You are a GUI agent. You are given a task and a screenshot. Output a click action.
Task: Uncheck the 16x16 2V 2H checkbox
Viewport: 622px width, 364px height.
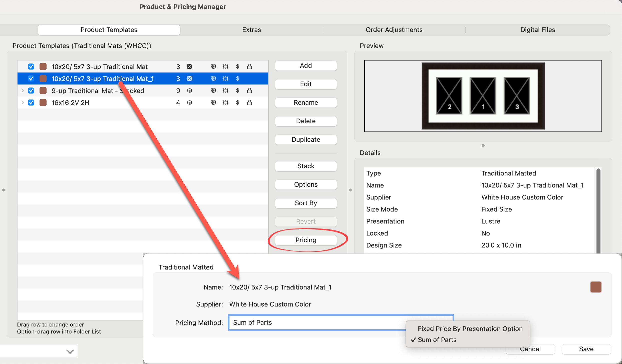point(31,102)
